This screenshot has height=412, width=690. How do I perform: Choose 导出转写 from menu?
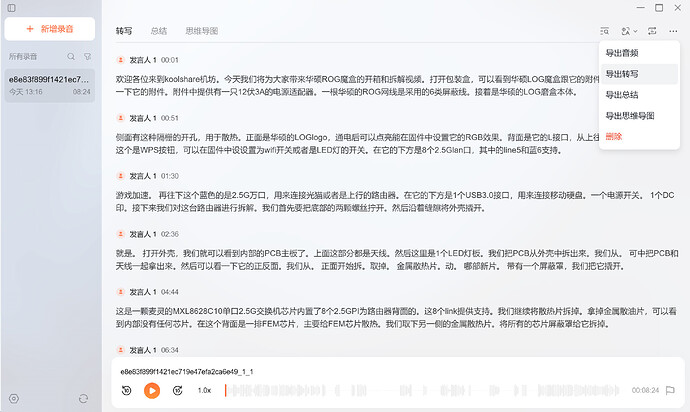[x=639, y=74]
